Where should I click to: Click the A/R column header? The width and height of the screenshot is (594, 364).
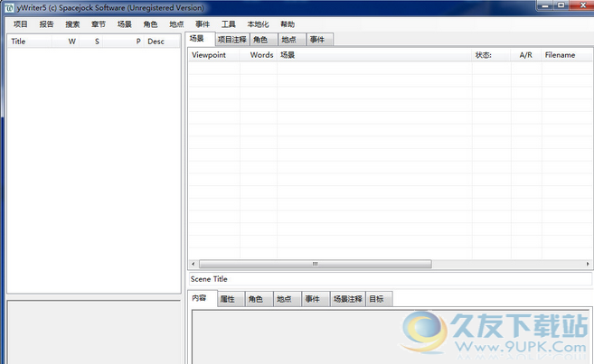tap(526, 55)
